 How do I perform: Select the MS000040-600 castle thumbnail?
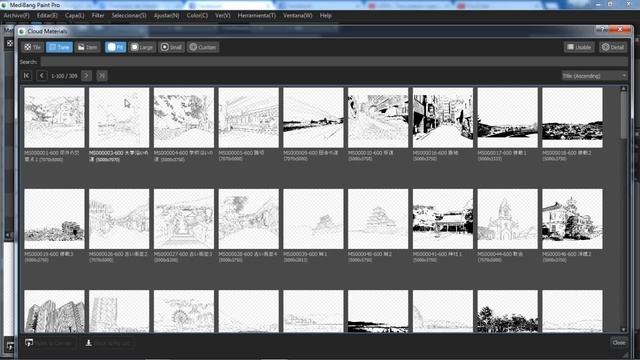[378, 219]
